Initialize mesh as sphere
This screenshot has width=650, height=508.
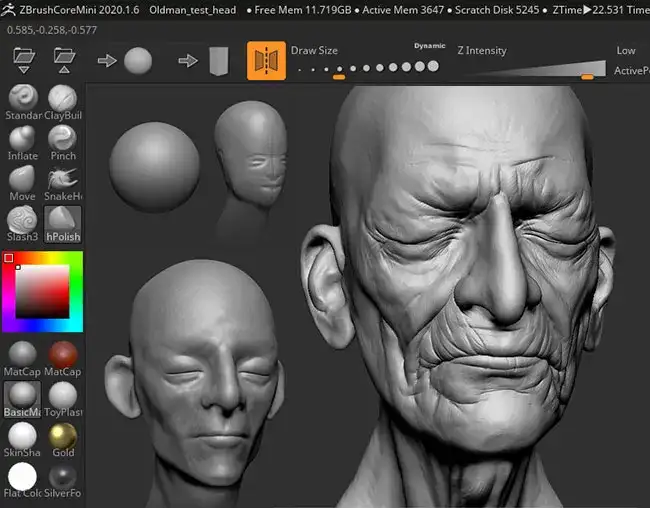(138, 61)
